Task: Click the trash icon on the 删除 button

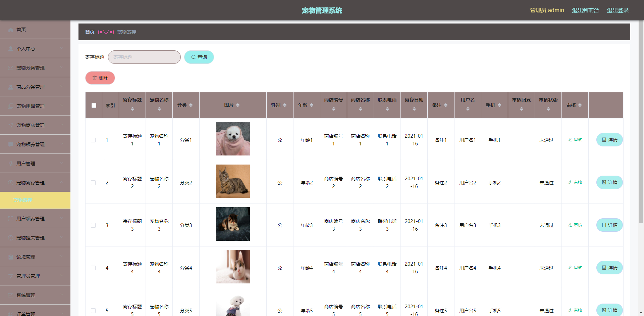Action: pyautogui.click(x=95, y=78)
